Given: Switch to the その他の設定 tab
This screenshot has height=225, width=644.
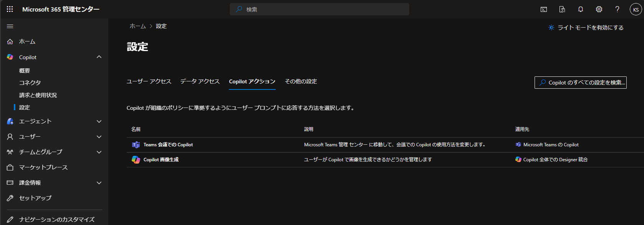Looking at the screenshot, I should (301, 81).
